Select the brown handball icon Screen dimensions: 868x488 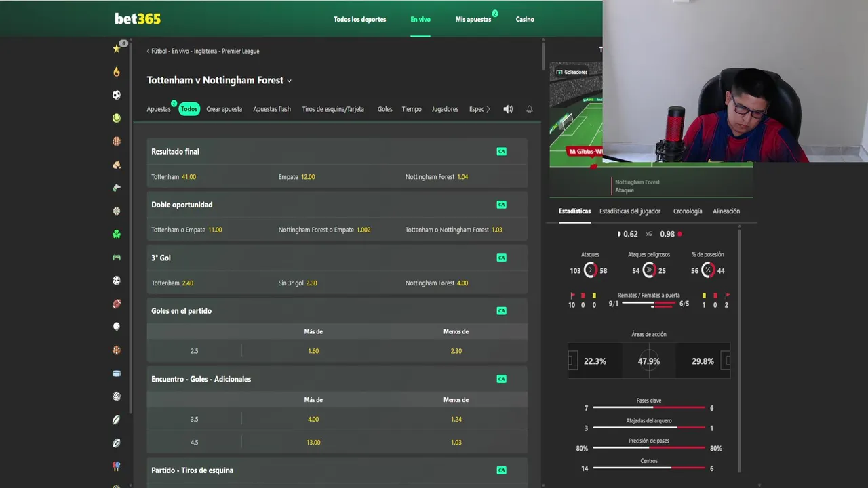click(x=117, y=350)
